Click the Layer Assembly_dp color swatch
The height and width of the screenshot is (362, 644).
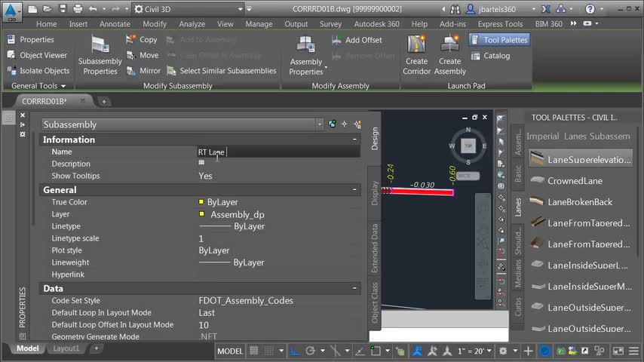201,213
